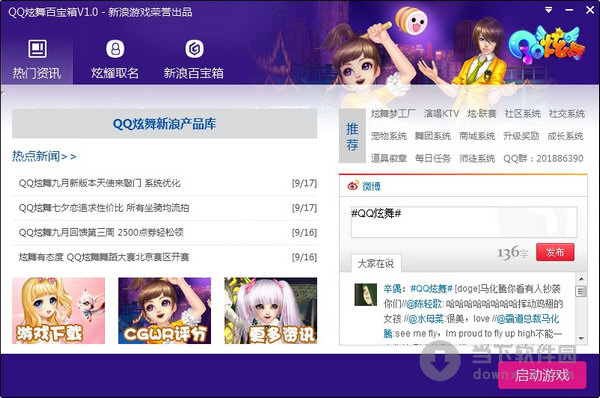Click the QQ炫舞新浪产品库 banner

165,124
